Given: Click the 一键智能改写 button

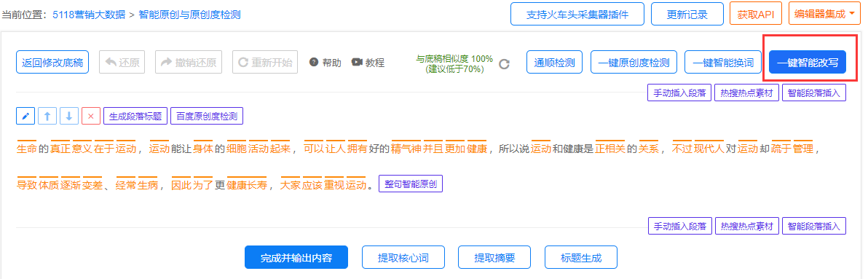Looking at the screenshot, I should pyautogui.click(x=808, y=63).
